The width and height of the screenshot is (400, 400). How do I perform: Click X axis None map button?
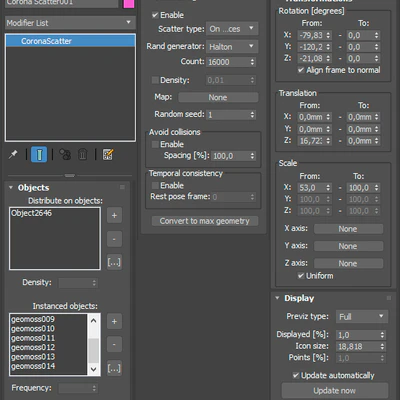(x=348, y=229)
